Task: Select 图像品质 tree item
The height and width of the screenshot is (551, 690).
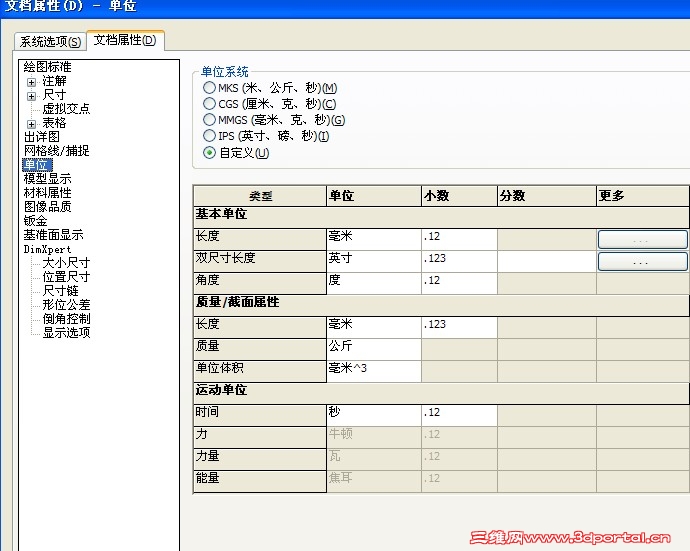Action: click(x=48, y=207)
